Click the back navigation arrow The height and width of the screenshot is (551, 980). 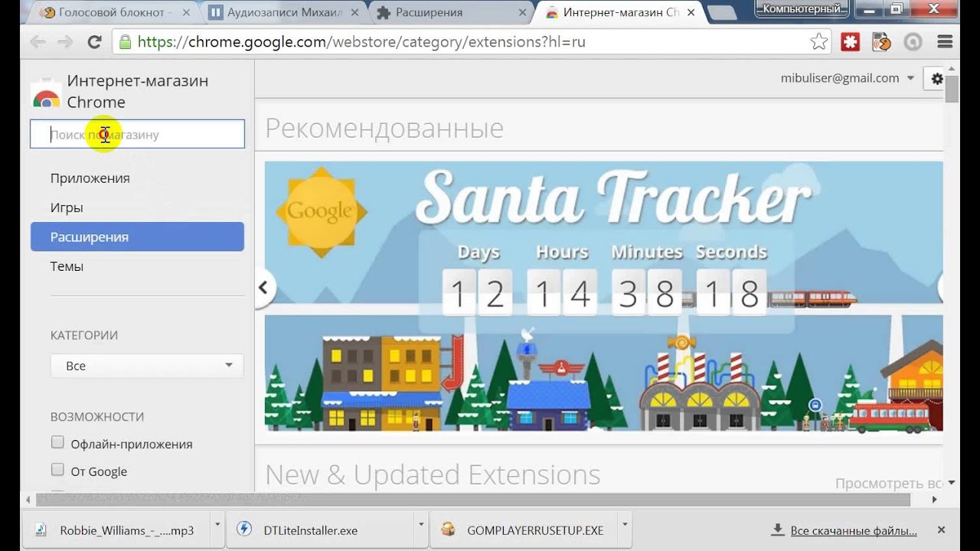pyautogui.click(x=37, y=42)
